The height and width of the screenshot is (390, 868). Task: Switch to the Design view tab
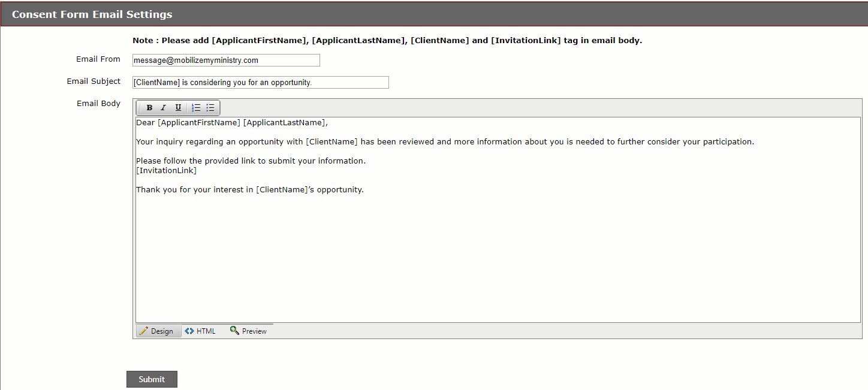pos(159,331)
